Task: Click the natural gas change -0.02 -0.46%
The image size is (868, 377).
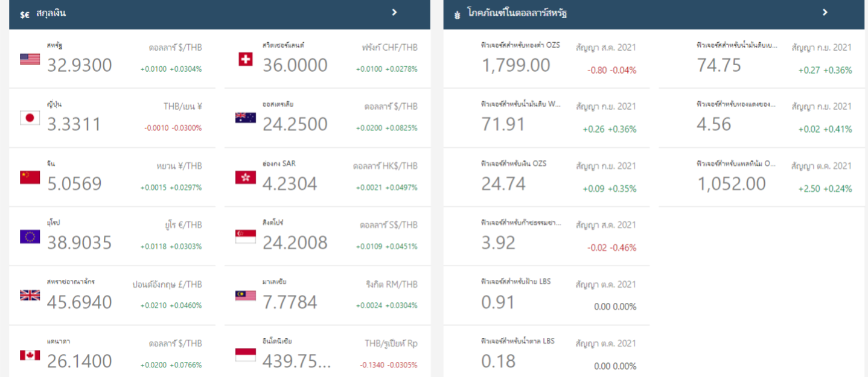Action: [x=611, y=247]
